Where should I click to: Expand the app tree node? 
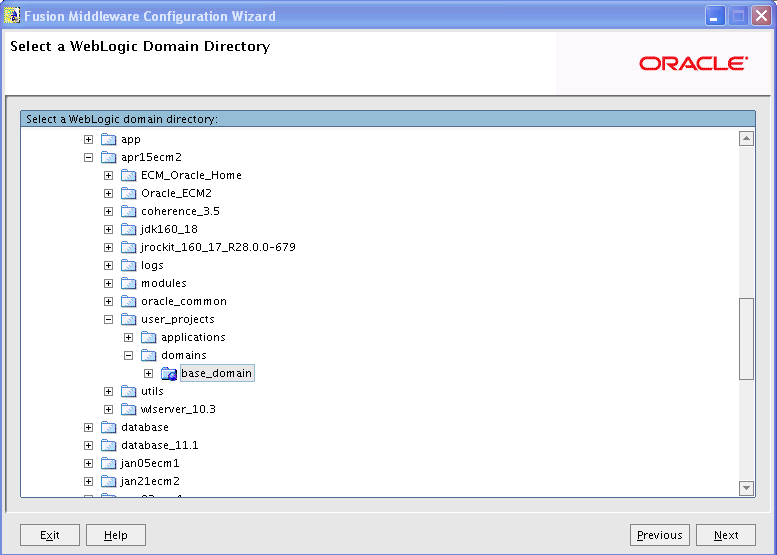88,140
